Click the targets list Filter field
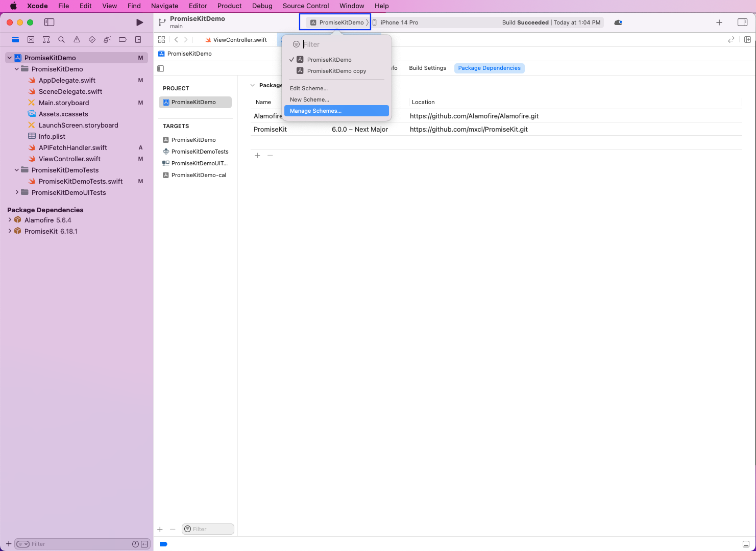The image size is (756, 551). tap(208, 529)
